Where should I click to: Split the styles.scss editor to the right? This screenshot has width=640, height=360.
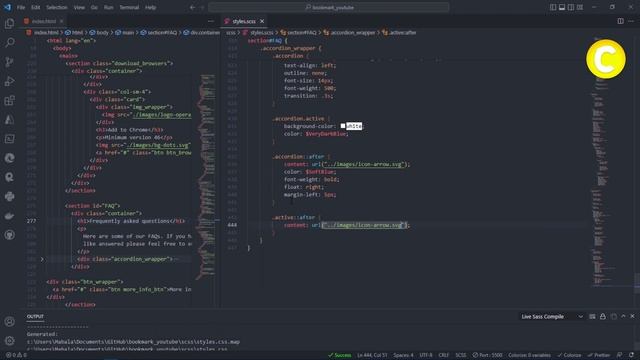coord(620,21)
